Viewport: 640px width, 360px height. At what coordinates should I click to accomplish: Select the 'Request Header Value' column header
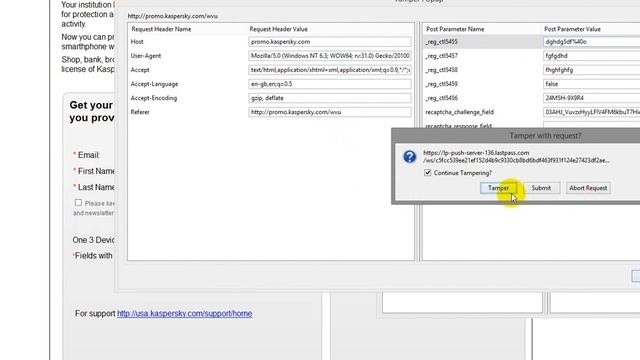[278, 29]
